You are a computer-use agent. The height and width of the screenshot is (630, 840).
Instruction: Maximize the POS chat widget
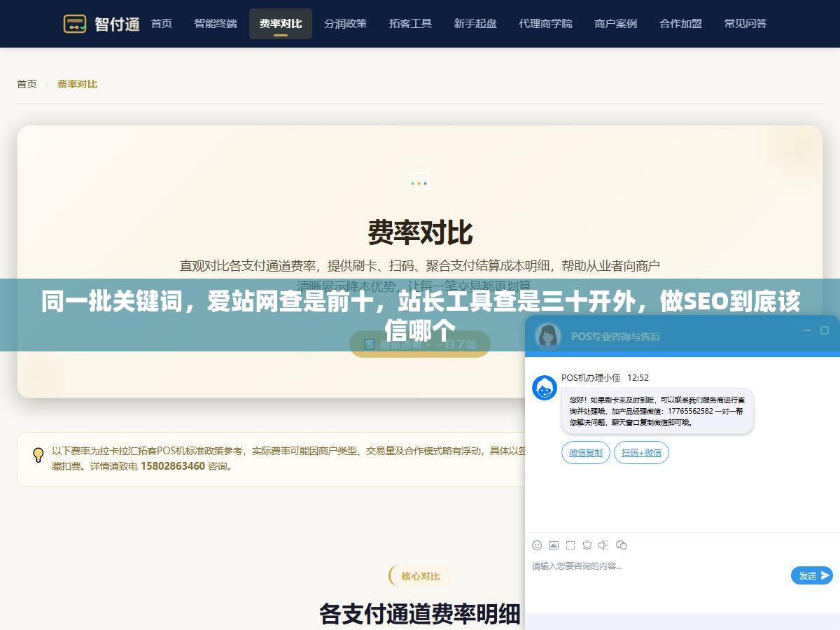tap(825, 330)
